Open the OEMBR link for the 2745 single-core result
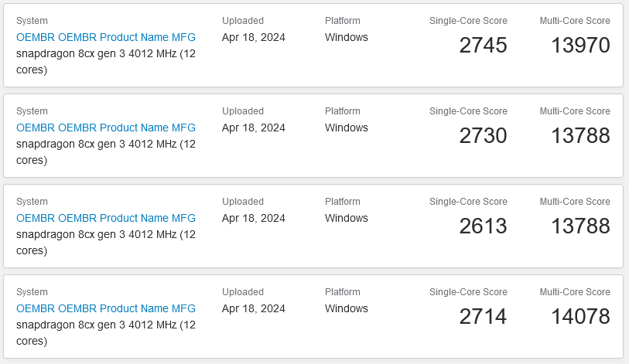Image resolution: width=629 pixels, height=364 pixels. 106,37
